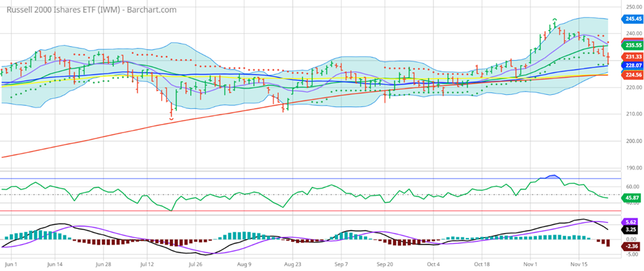This screenshot has height=271, width=644.
Task: Click the 0.00 MACD axis label
Action: [x=631, y=239]
